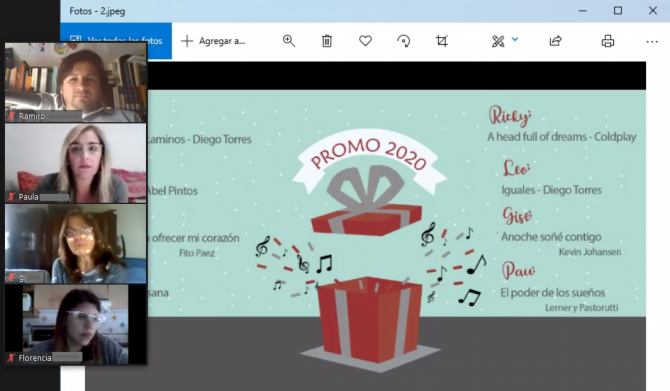Image resolution: width=670 pixels, height=391 pixels.
Task: Select Ramiro's video thumbnail
Action: (76, 82)
